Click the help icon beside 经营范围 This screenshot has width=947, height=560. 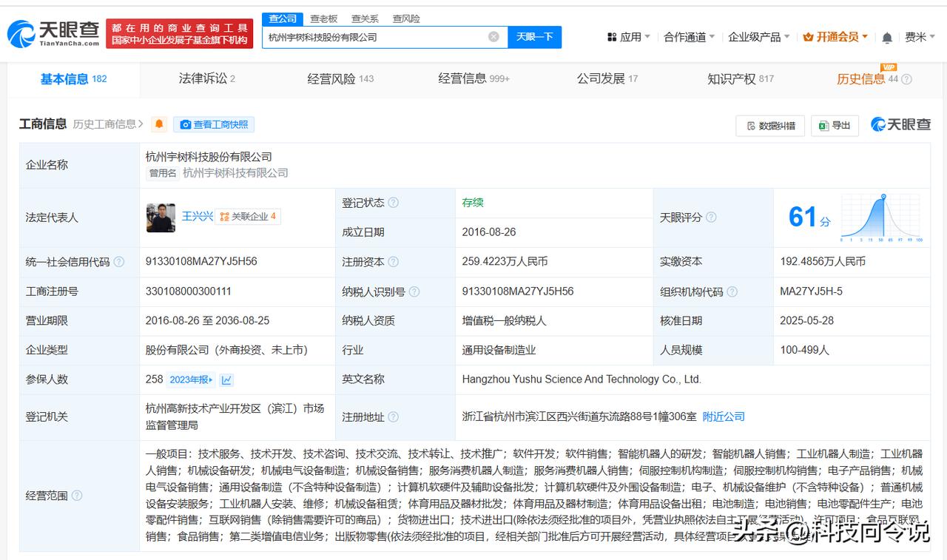(x=77, y=496)
